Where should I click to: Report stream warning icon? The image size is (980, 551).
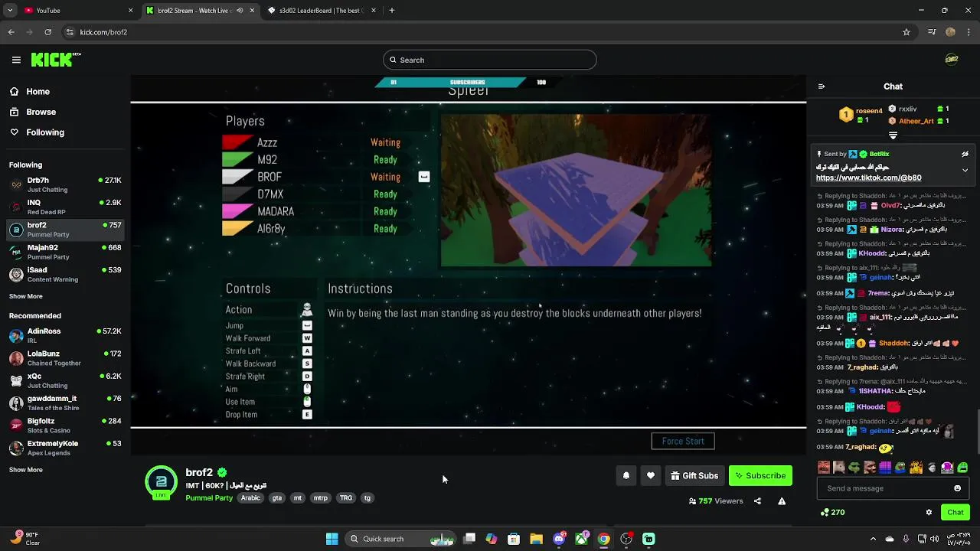pyautogui.click(x=782, y=501)
